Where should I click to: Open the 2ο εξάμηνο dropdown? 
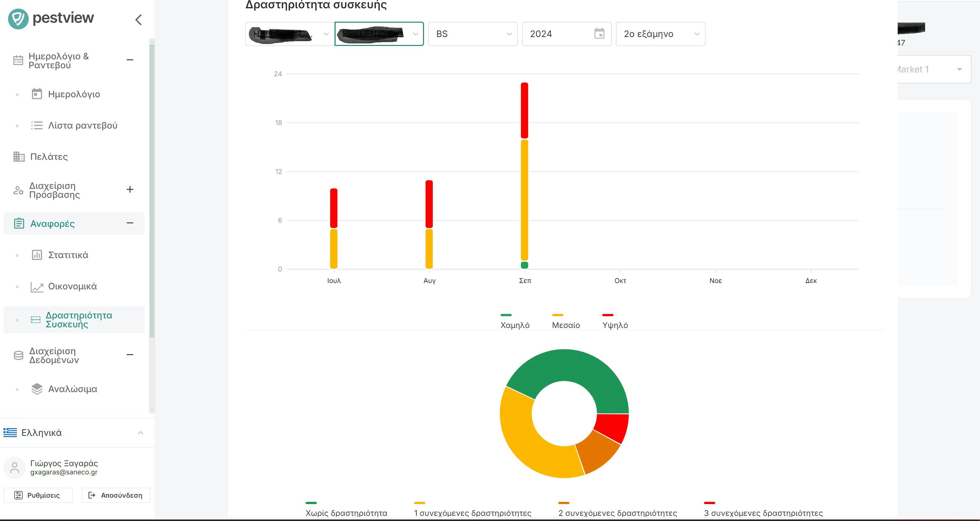coord(660,34)
